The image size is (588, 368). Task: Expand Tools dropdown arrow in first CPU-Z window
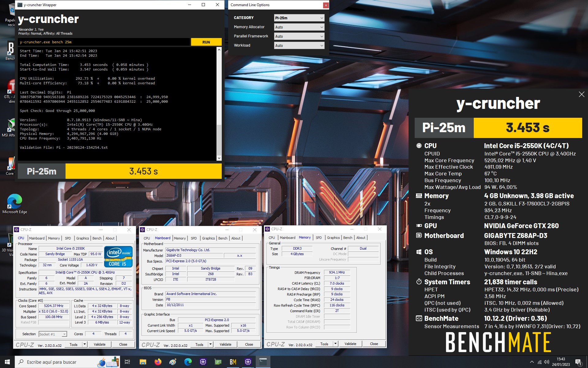(x=85, y=344)
